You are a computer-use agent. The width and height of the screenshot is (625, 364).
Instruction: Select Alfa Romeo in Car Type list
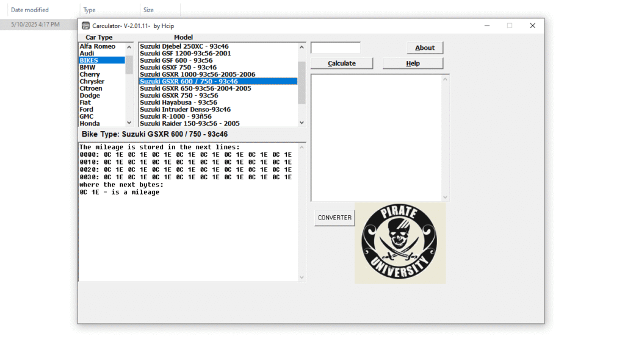click(98, 46)
